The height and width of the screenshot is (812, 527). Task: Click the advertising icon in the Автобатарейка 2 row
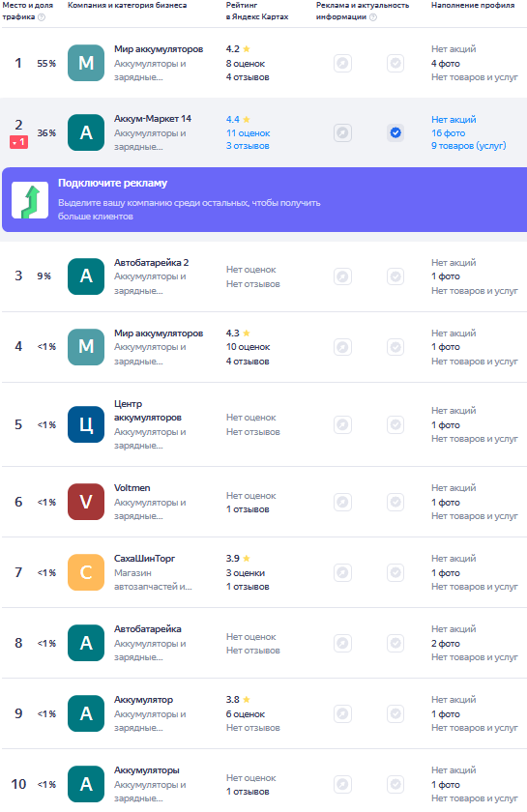pos(342,276)
